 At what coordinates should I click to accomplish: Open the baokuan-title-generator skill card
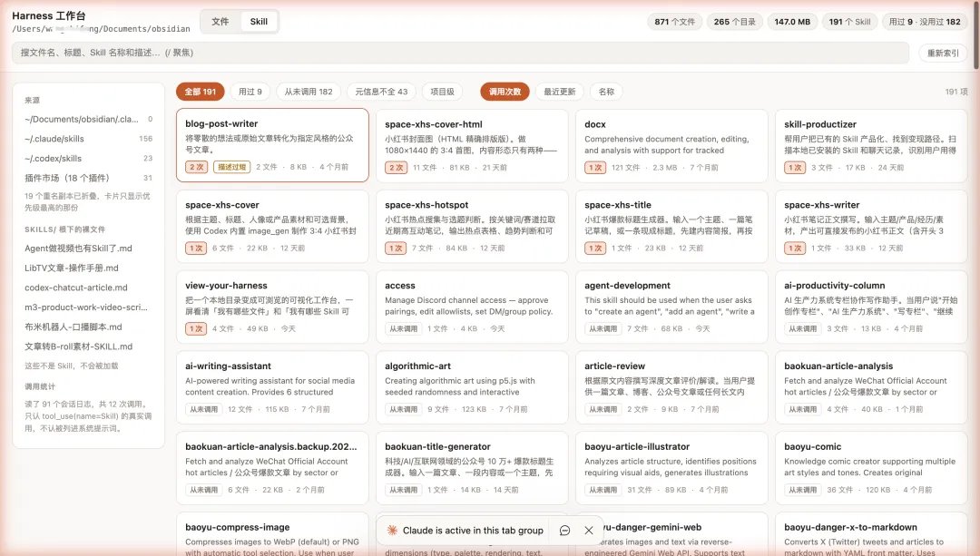point(472,469)
